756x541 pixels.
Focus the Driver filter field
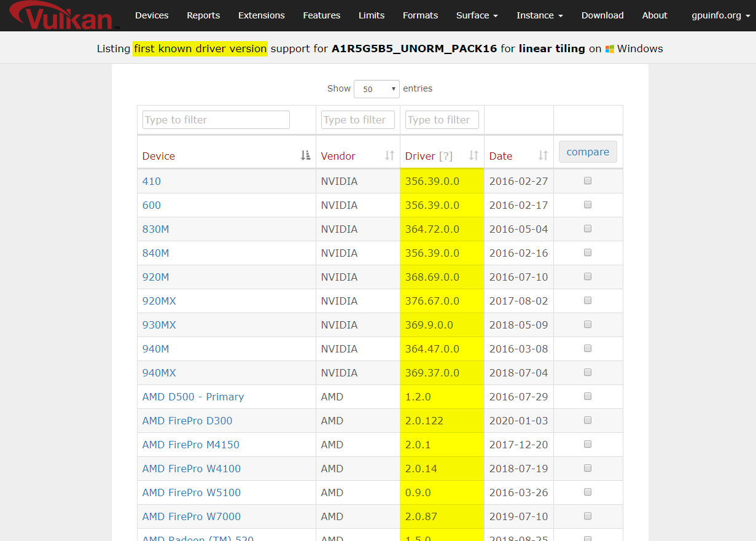[x=442, y=120]
